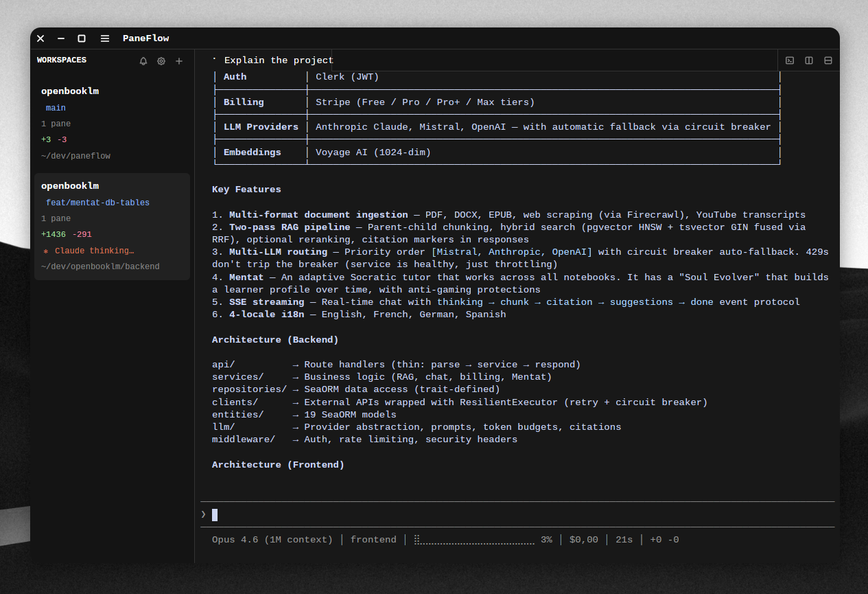Split the pane vertically using columns icon
The width and height of the screenshot is (868, 594).
click(809, 60)
